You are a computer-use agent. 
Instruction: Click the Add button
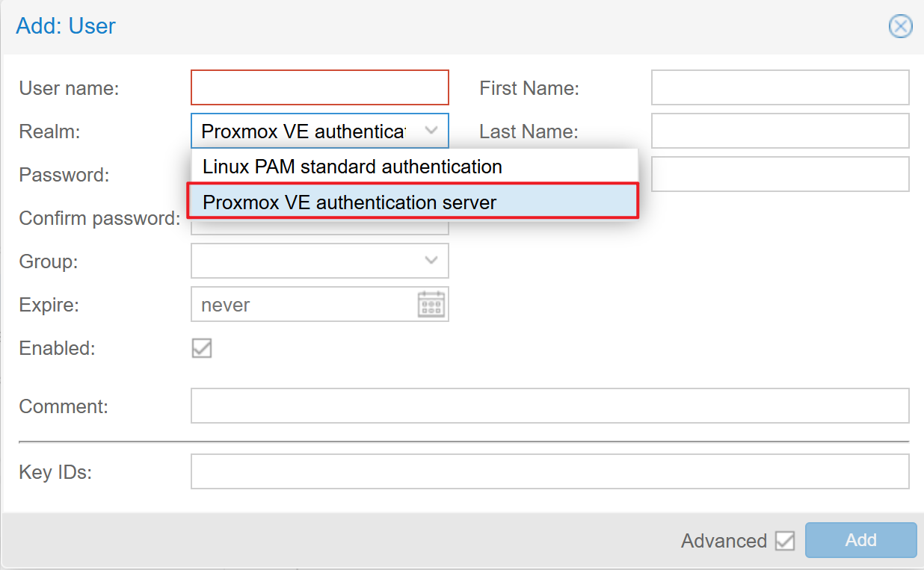(861, 540)
